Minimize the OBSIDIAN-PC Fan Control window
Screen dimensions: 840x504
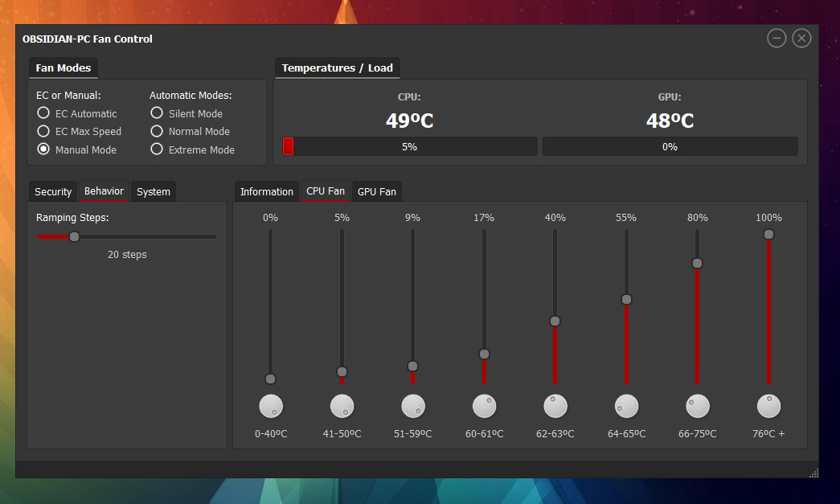(776, 39)
